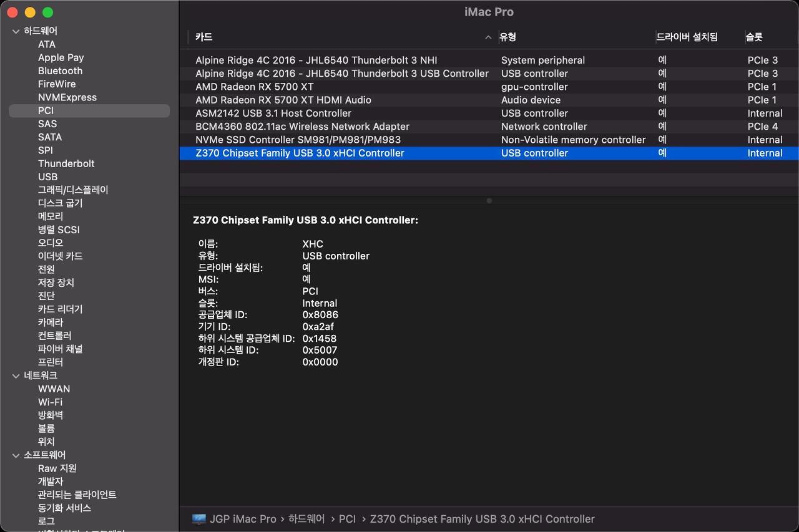799x532 pixels.
Task: Open 그래픽/디스플레이 section
Action: click(x=73, y=190)
